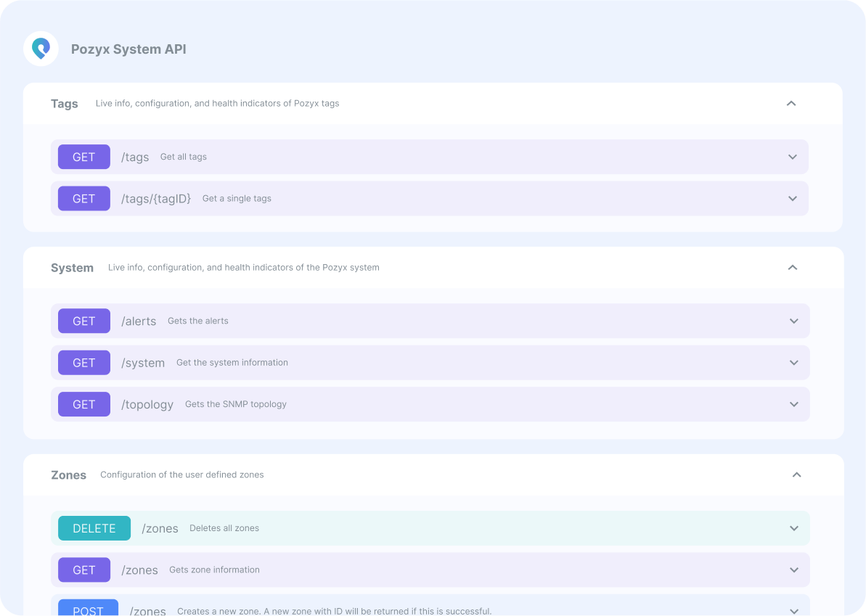Click GET button for /system

click(x=84, y=363)
